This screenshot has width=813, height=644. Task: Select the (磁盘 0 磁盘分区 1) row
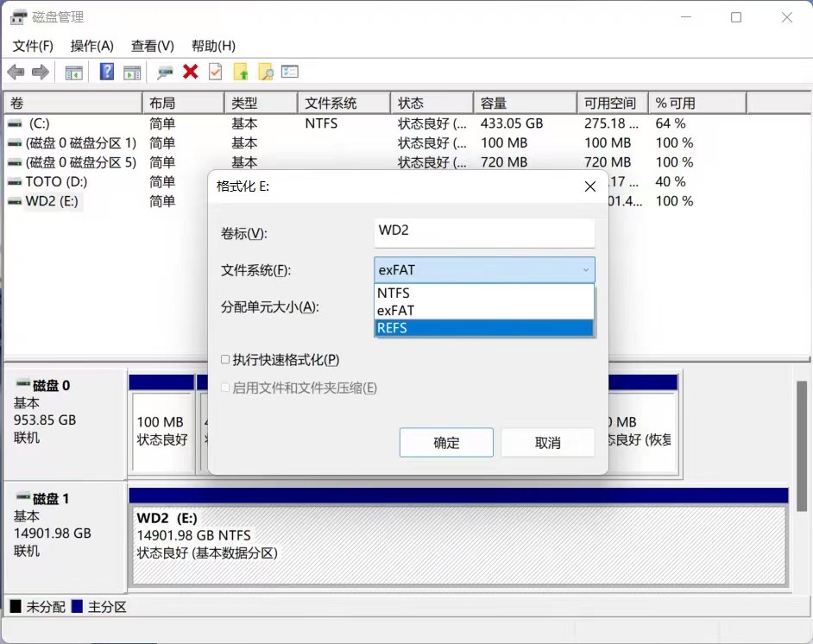coord(81,143)
